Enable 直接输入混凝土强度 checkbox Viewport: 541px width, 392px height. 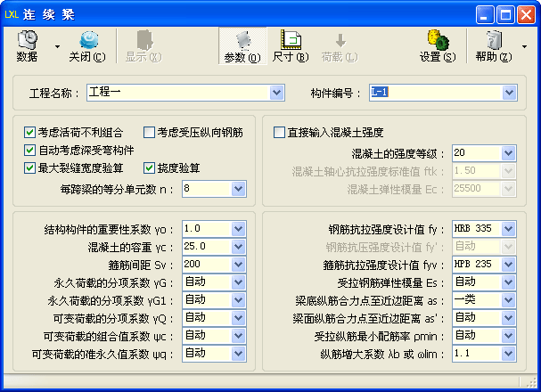279,132
